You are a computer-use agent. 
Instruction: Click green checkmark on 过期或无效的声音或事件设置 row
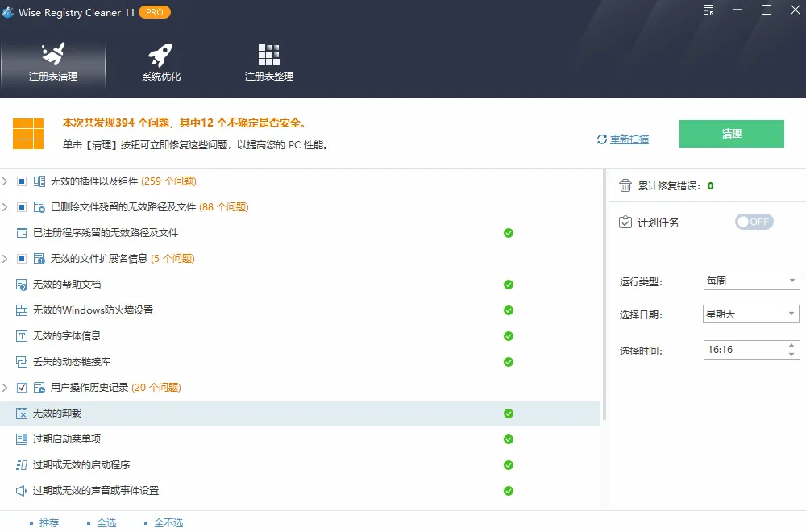(x=509, y=491)
